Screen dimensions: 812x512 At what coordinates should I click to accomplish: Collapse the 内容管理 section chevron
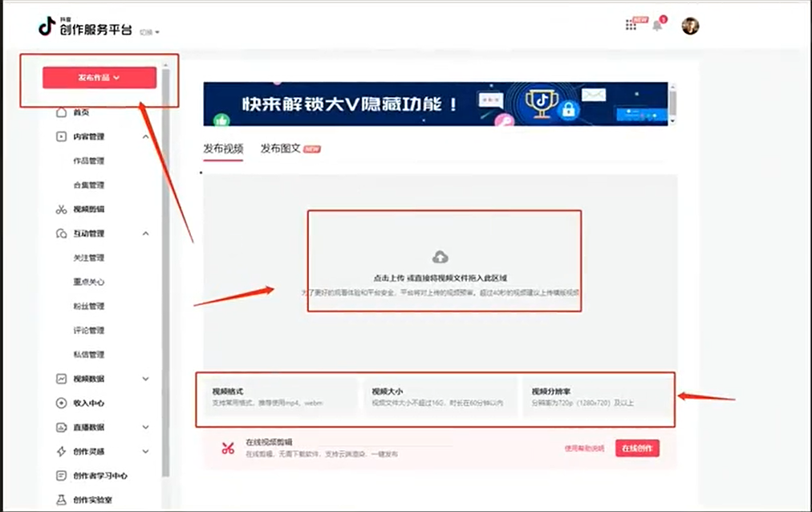pyautogui.click(x=145, y=136)
